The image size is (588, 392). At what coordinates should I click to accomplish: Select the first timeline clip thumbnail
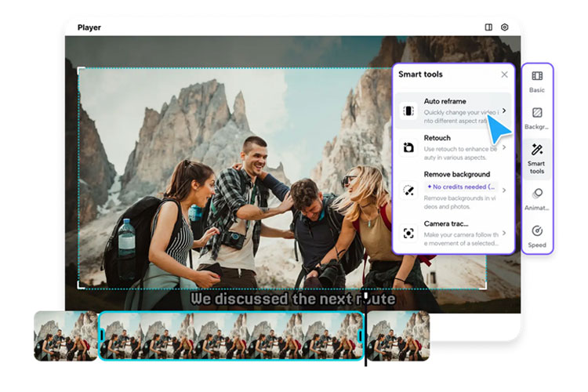[x=66, y=336]
